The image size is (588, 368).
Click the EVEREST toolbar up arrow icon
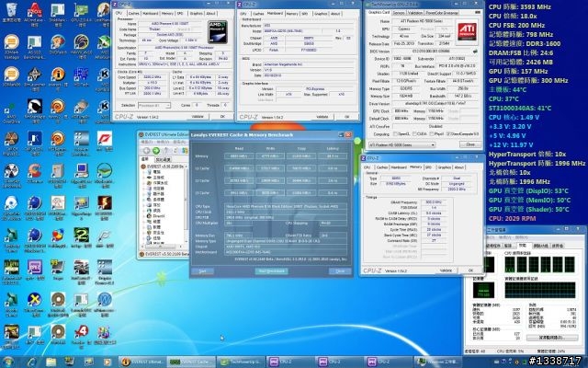pos(166,151)
